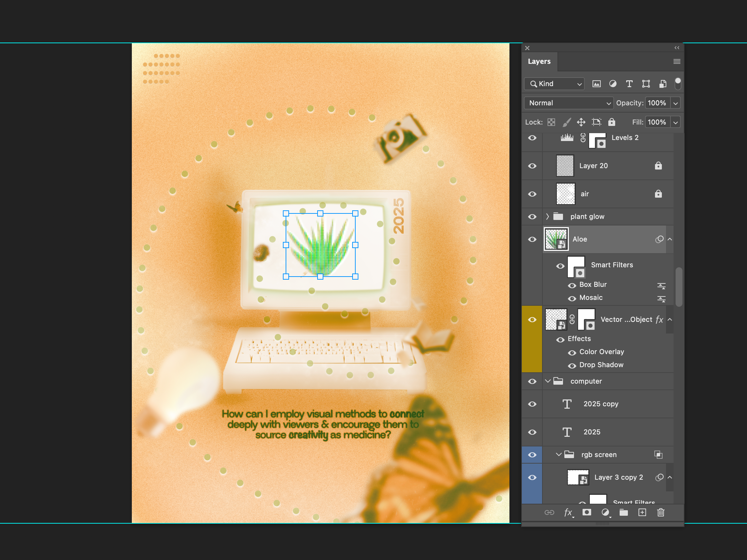Collapse the Aloe smart filters list

point(670,239)
